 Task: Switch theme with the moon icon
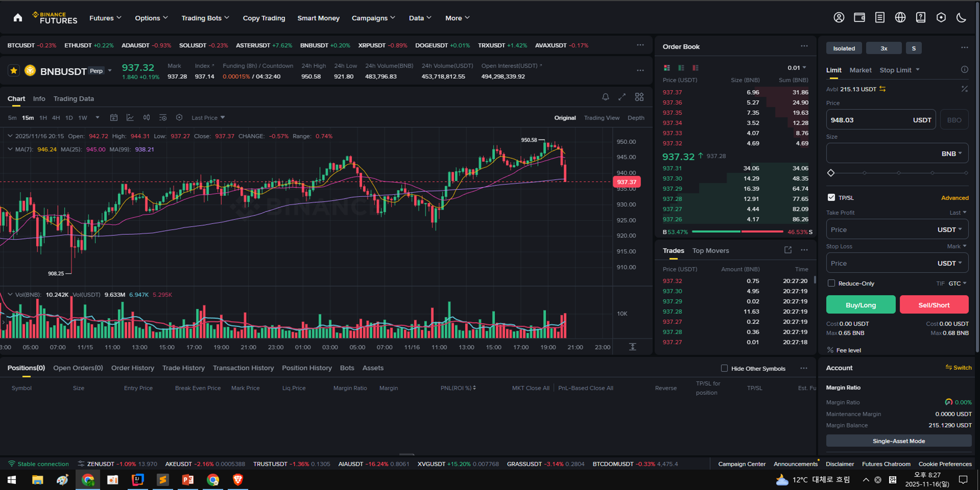click(961, 18)
